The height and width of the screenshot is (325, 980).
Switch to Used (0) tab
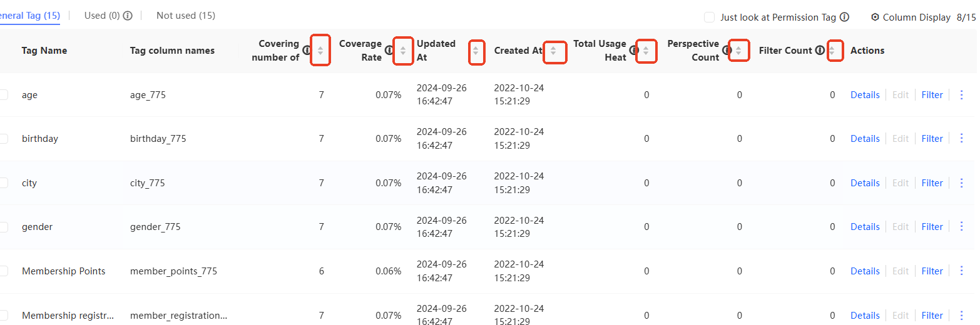[x=102, y=16]
